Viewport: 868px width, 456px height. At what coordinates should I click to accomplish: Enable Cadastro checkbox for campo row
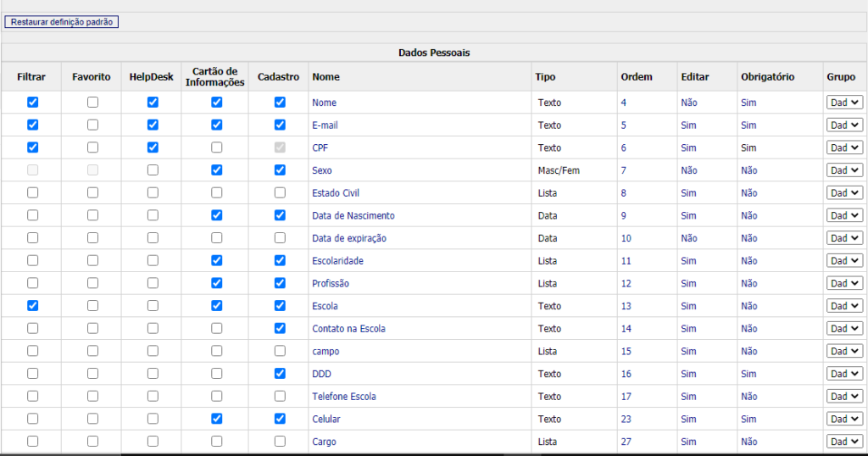[280, 351]
